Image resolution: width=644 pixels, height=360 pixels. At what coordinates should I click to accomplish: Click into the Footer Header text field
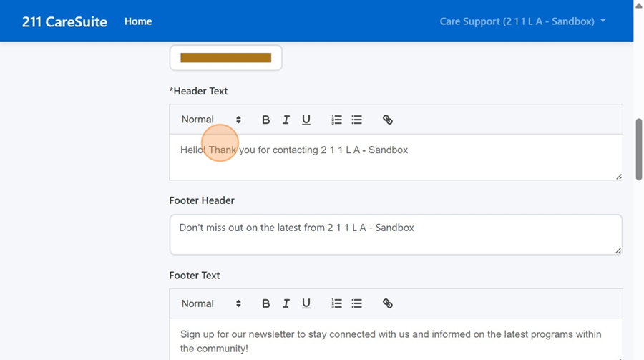pyautogui.click(x=395, y=235)
